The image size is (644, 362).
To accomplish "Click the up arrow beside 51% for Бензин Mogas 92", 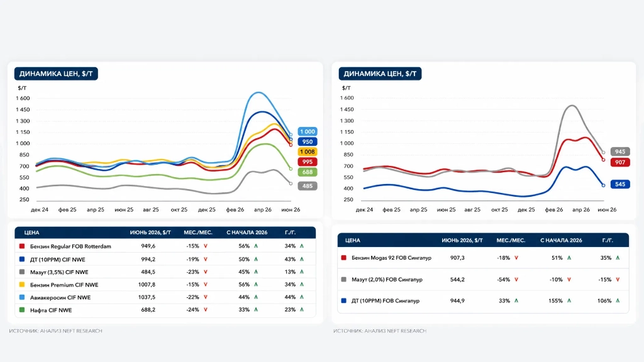I will coord(569,258).
